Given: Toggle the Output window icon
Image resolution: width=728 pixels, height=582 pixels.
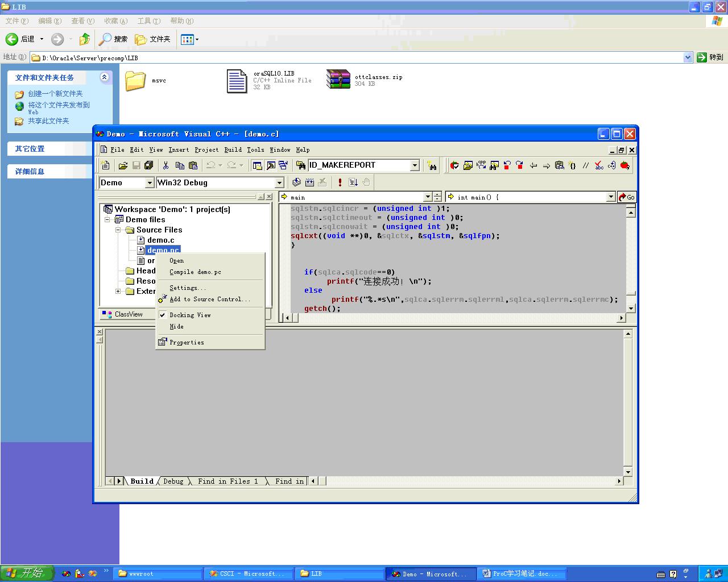Looking at the screenshot, I should point(270,165).
